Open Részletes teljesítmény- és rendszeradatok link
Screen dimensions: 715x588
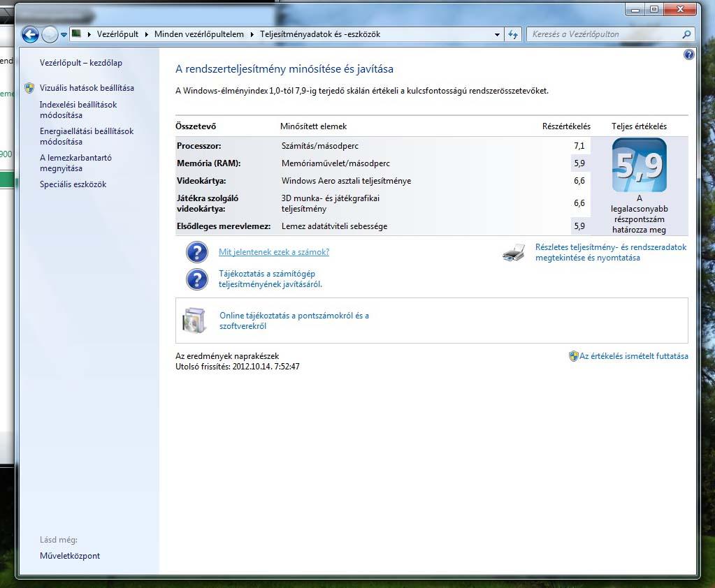tap(611, 252)
